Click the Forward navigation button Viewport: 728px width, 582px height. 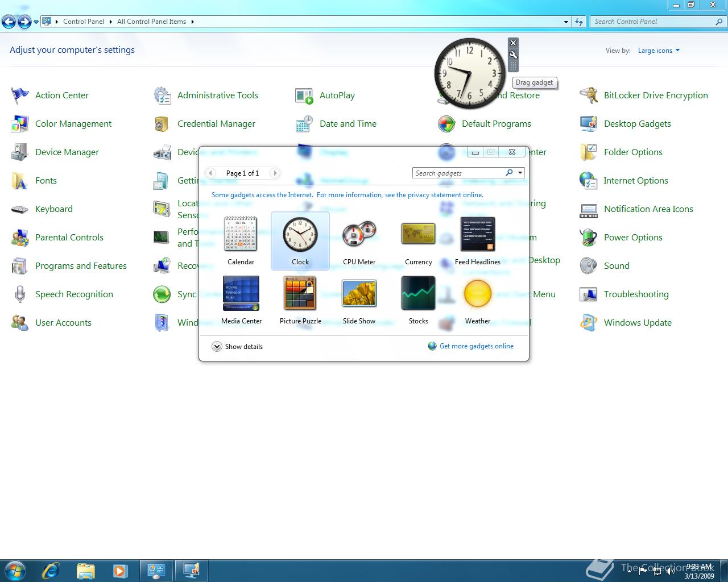tap(24, 22)
